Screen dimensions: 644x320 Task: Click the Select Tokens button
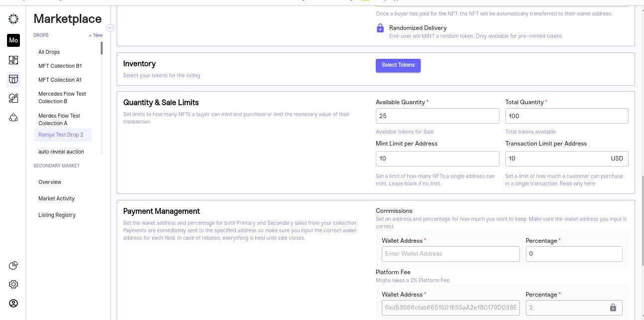tap(398, 65)
